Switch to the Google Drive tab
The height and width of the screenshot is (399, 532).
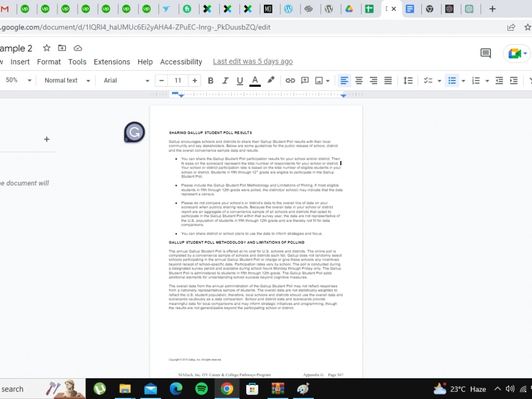pyautogui.click(x=349, y=9)
